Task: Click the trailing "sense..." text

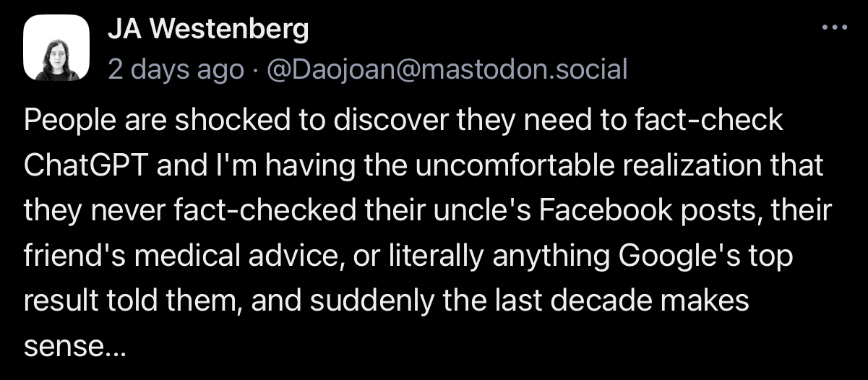Action: tap(75, 346)
